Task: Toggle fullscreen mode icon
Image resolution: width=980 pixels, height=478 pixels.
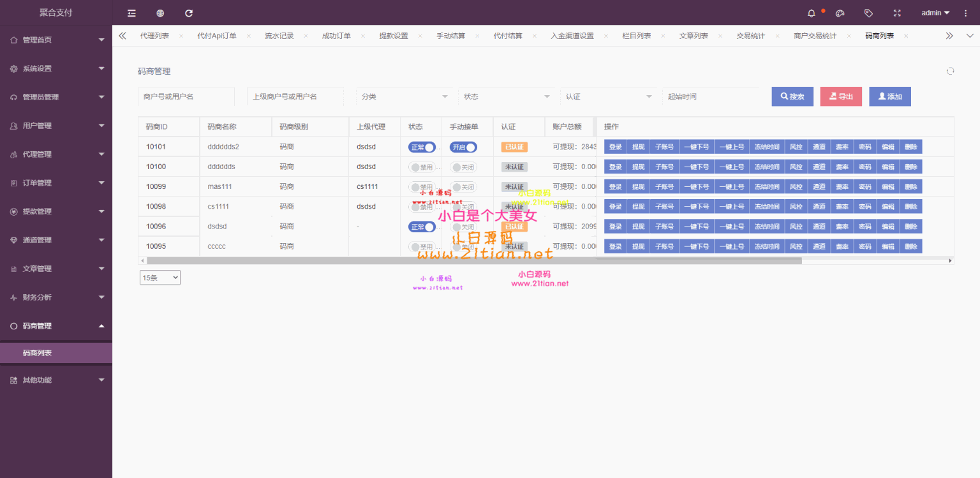Action: pos(897,13)
